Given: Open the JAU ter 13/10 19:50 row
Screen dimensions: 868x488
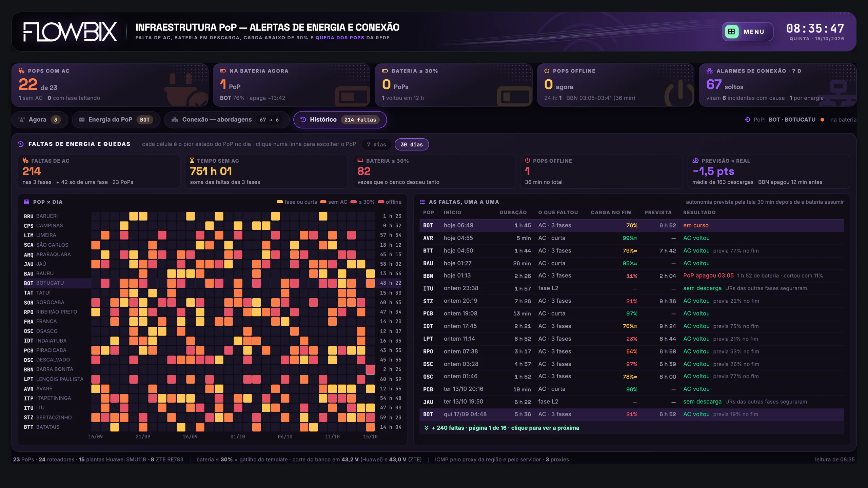Looking at the screenshot, I should click(631, 402).
